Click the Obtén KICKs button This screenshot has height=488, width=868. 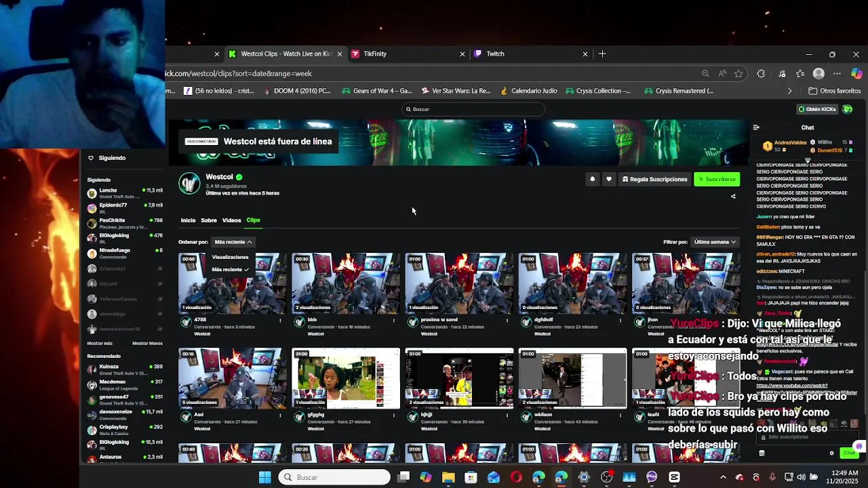pyautogui.click(x=817, y=109)
